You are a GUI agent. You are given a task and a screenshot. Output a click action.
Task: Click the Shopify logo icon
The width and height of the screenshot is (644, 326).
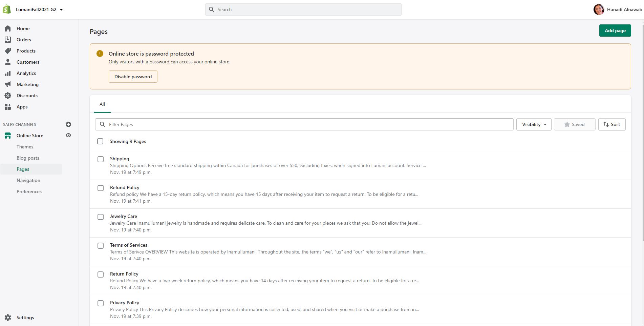(7, 9)
